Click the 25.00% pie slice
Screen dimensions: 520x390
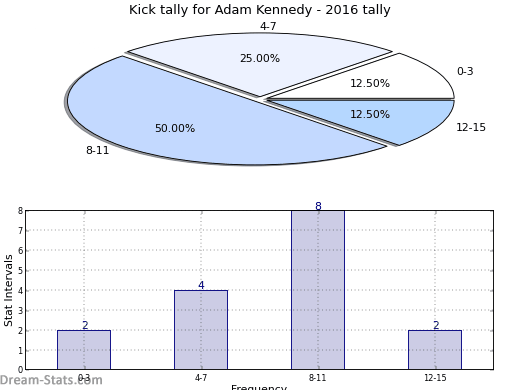(260, 62)
